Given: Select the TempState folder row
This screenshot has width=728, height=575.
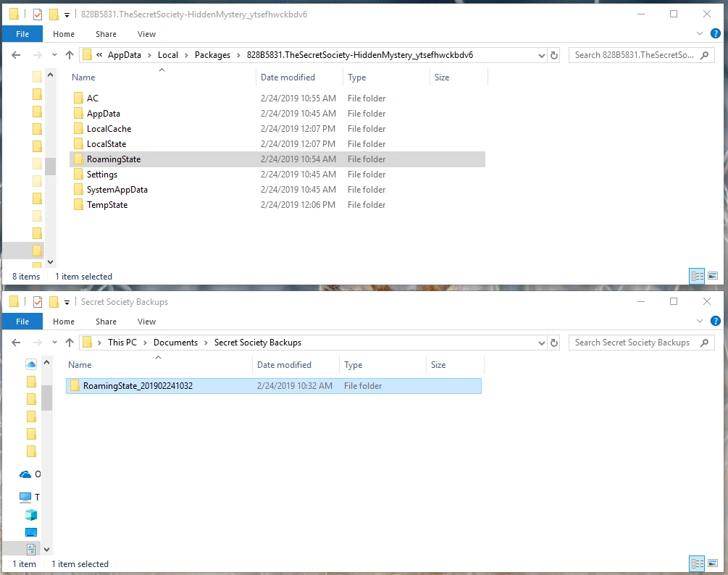Looking at the screenshot, I should click(x=277, y=205).
